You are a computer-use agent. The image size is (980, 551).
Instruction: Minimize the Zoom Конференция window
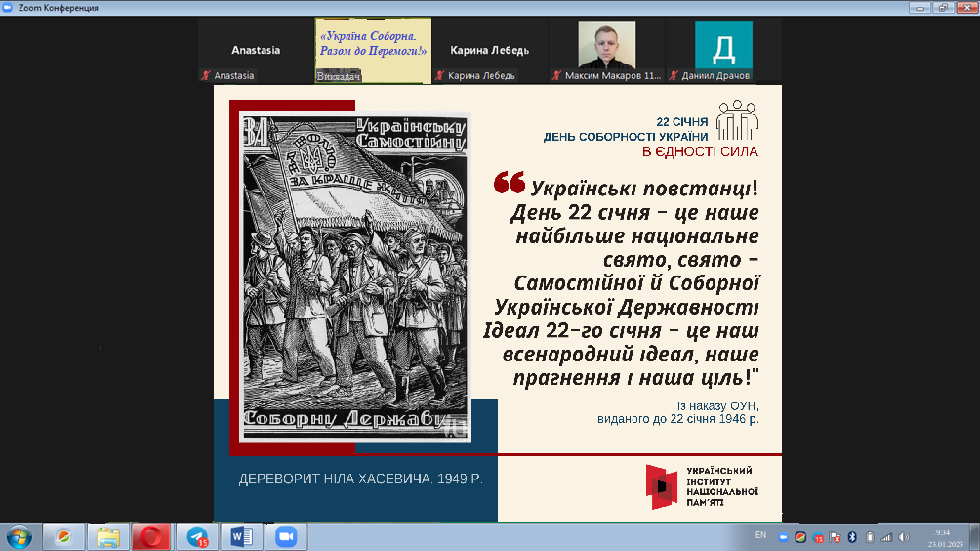pyautogui.click(x=919, y=8)
